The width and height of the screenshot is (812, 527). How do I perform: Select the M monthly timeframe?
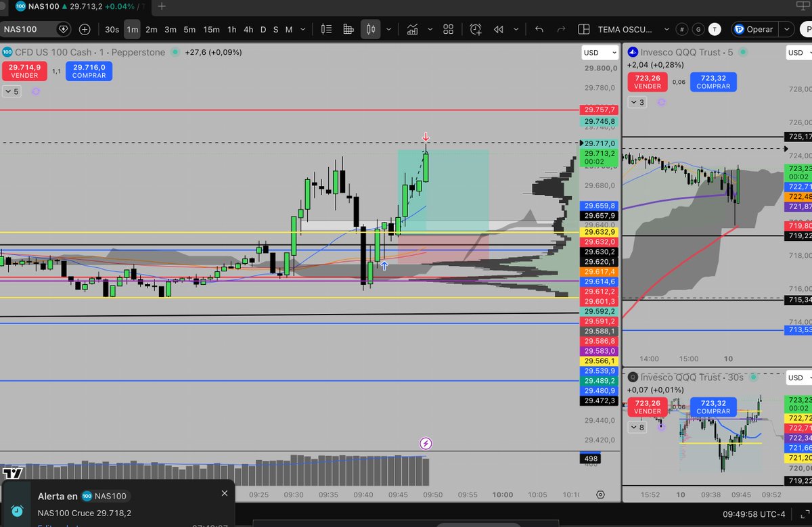click(288, 29)
